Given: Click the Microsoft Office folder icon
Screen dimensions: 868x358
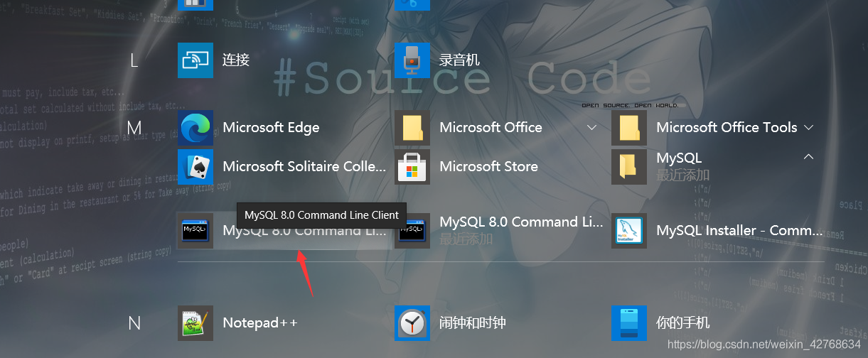Looking at the screenshot, I should (412, 128).
